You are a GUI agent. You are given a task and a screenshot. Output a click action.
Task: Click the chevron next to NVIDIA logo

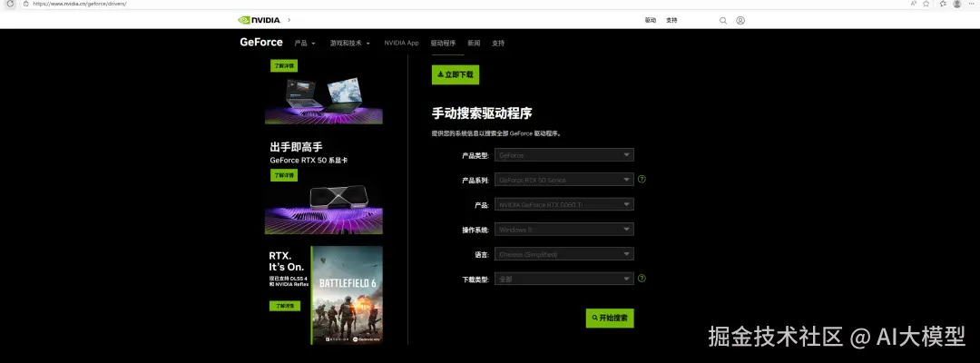tap(289, 20)
